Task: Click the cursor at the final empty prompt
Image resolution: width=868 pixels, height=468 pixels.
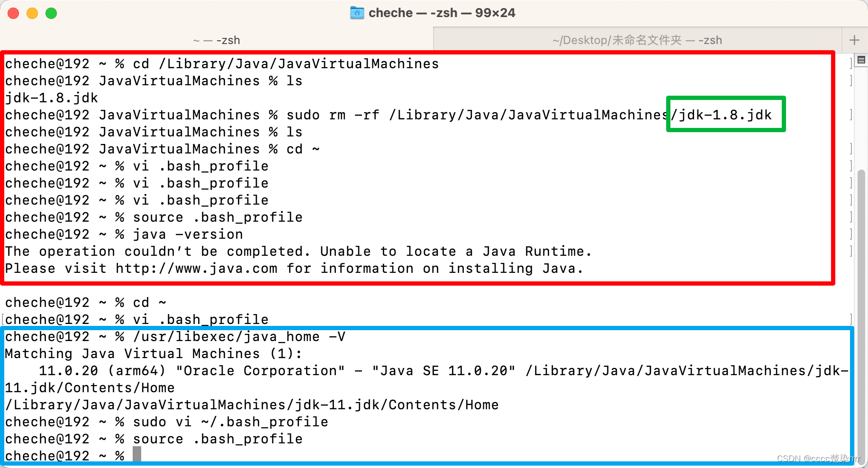Action: pyautogui.click(x=137, y=454)
